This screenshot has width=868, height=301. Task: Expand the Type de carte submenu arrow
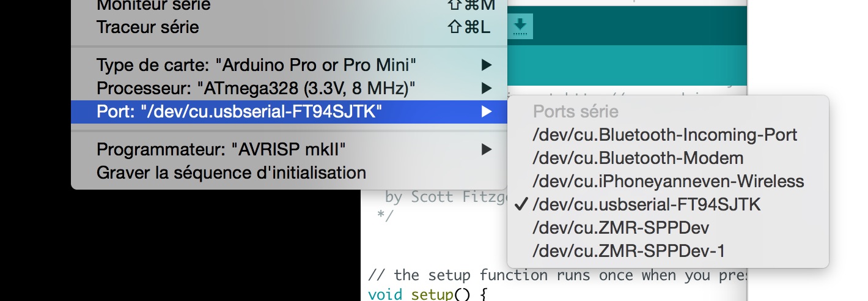click(x=486, y=65)
